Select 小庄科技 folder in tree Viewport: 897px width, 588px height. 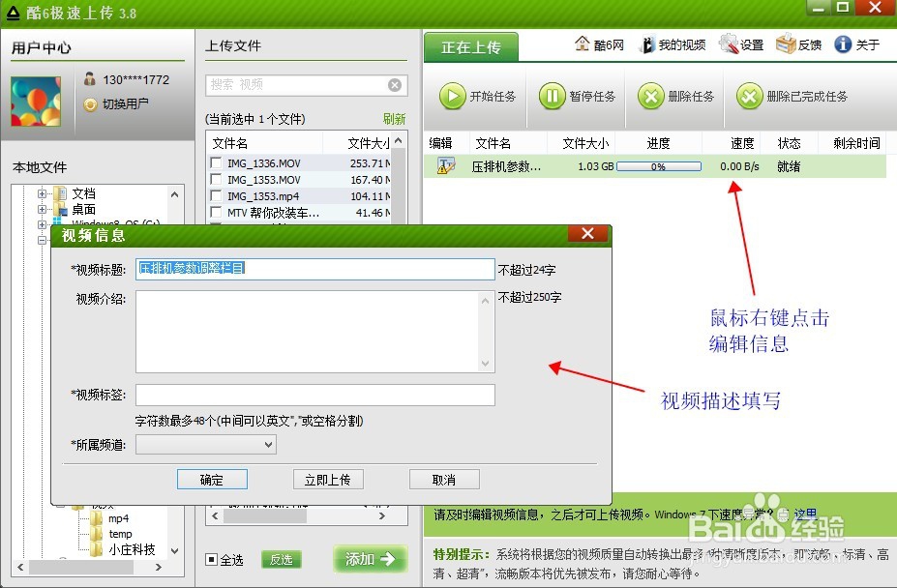132,549
